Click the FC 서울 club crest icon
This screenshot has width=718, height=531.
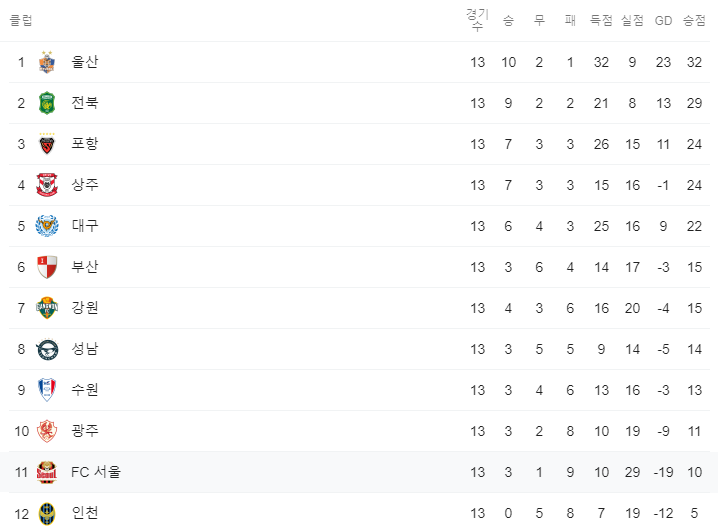(x=47, y=472)
